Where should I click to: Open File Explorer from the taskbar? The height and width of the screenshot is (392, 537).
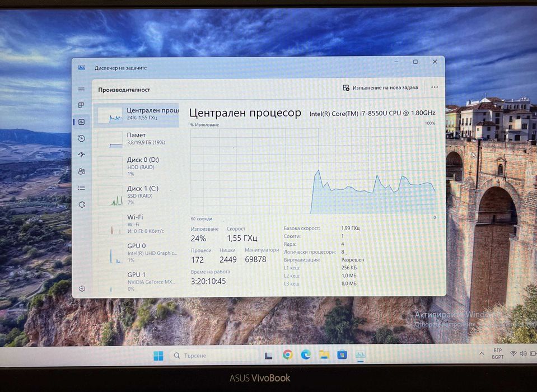coord(324,354)
